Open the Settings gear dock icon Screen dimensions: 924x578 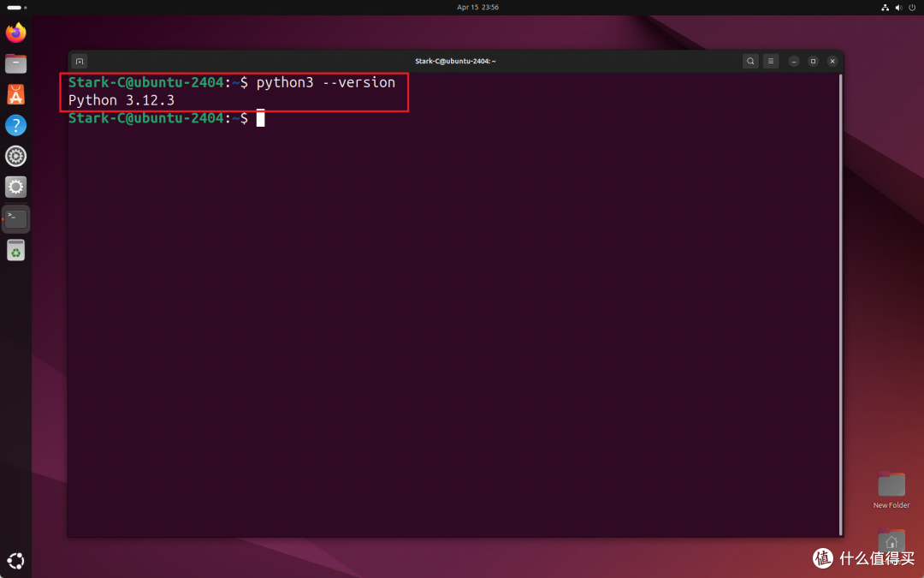coord(16,187)
